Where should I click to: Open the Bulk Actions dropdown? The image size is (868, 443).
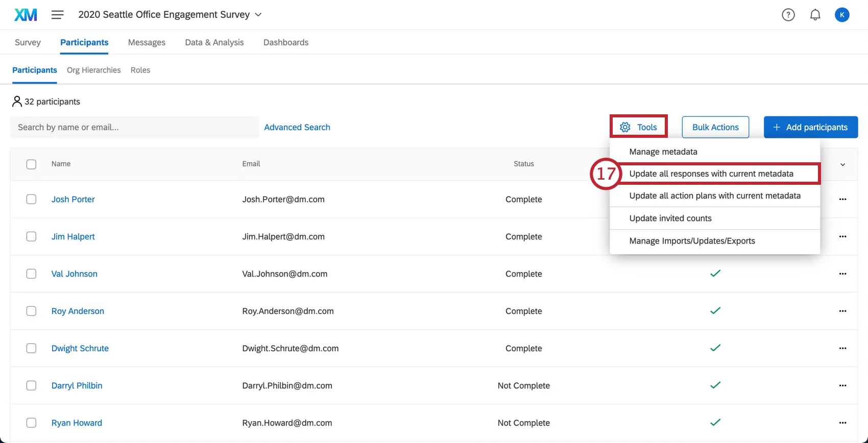pyautogui.click(x=715, y=127)
